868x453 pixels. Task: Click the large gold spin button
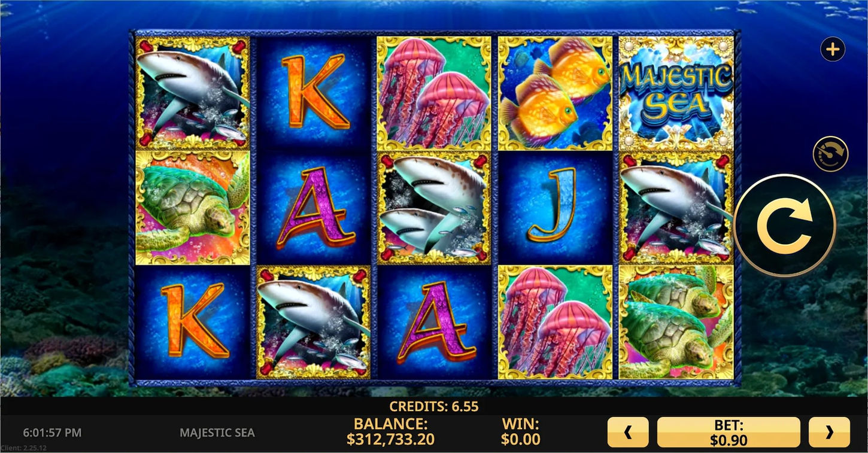pos(785,226)
